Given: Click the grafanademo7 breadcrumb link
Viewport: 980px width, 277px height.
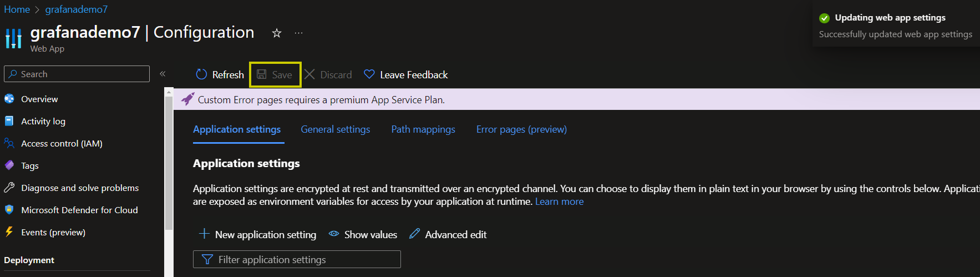Looking at the screenshot, I should [77, 9].
